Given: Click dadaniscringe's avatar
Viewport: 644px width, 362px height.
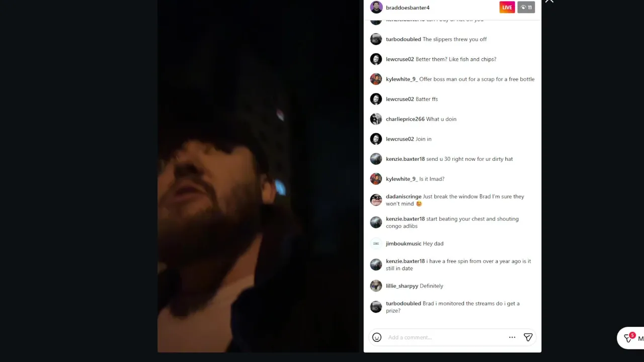Looking at the screenshot, I should coord(376,200).
